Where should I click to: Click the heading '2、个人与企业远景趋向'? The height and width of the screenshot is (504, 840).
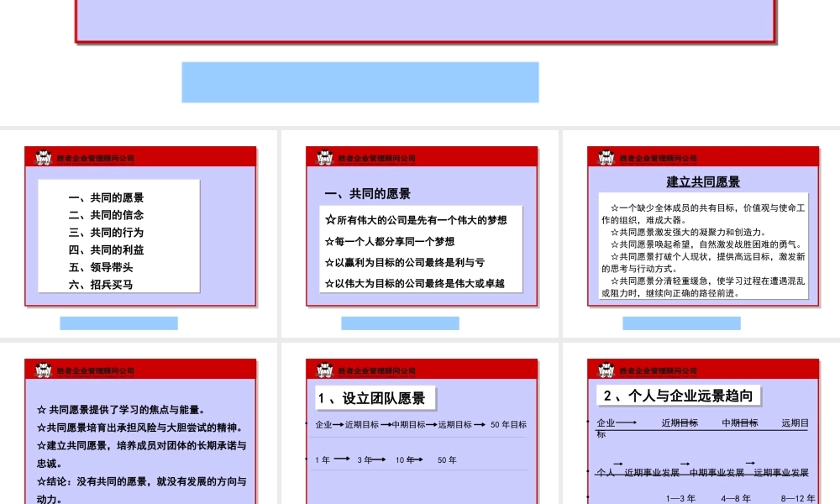(678, 396)
